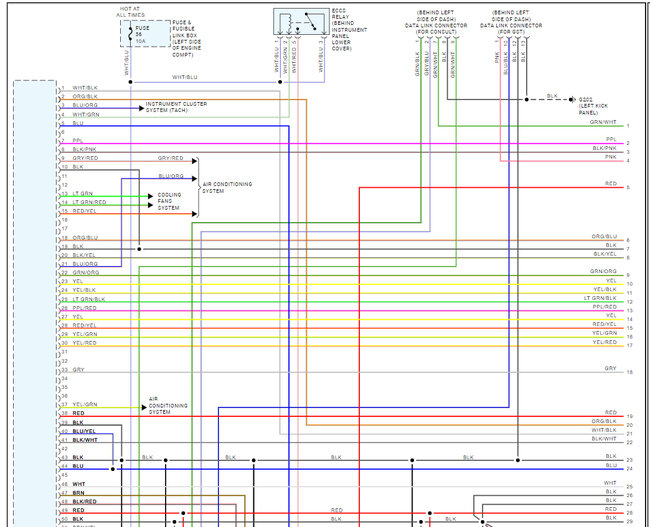Screen dimensions: 650x527
Task: Click the Hot At All Times label
Action: 131,12
